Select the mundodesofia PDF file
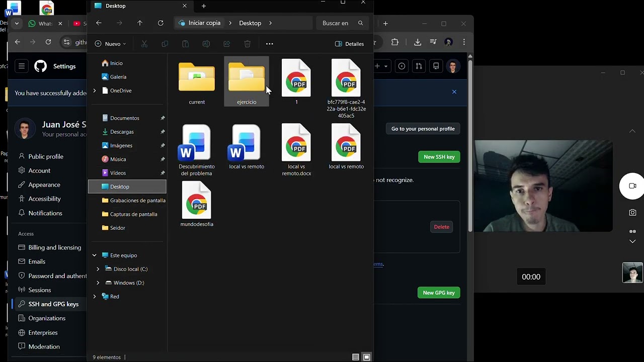The image size is (644, 362). pos(197,204)
